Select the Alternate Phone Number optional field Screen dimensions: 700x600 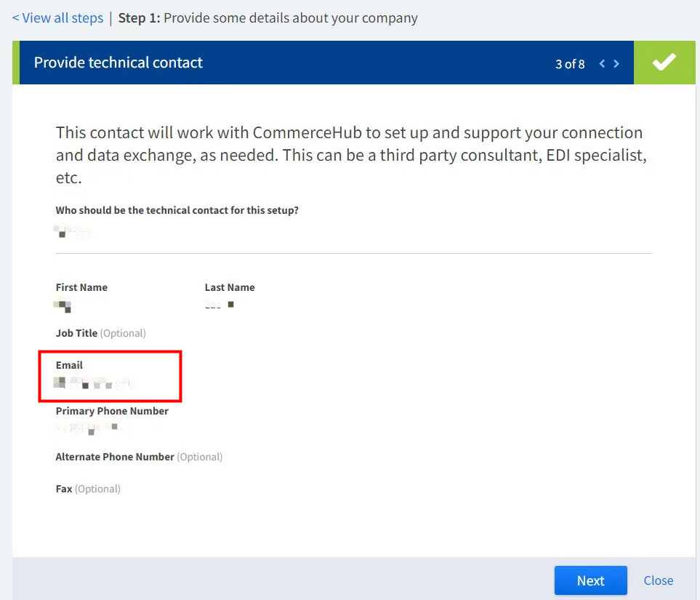tap(139, 457)
